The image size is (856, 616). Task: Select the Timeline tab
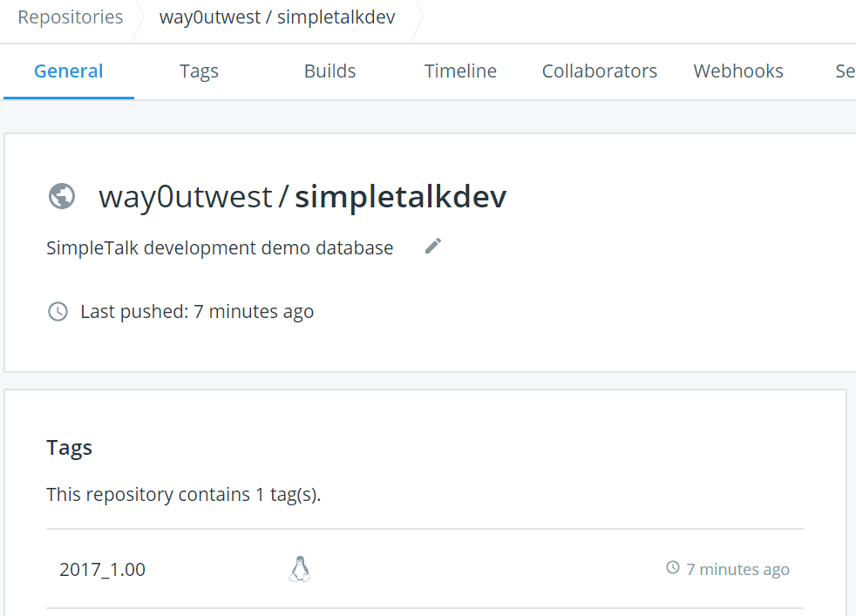coord(460,71)
